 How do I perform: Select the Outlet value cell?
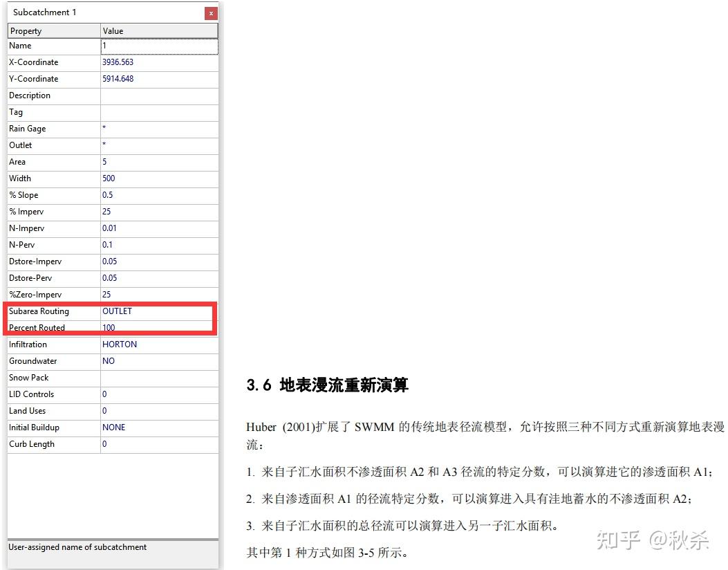[x=159, y=145]
